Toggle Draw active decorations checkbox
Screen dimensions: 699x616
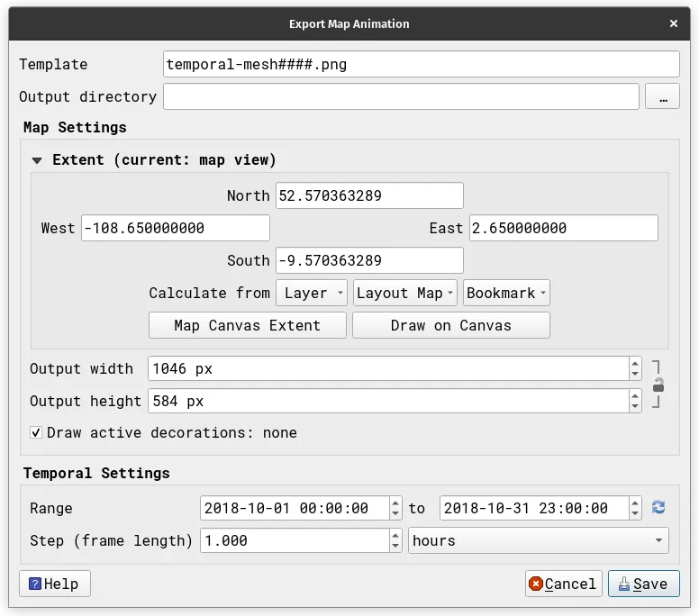tap(36, 433)
